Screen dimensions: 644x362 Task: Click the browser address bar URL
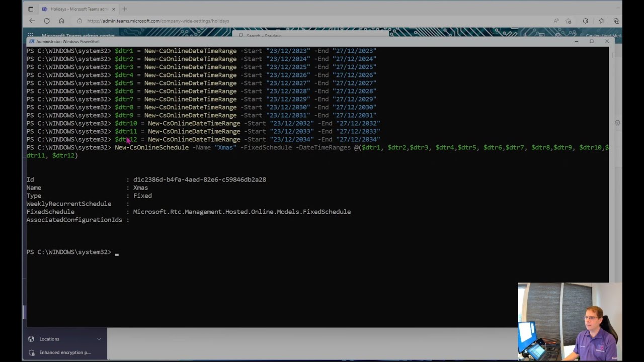(x=158, y=21)
